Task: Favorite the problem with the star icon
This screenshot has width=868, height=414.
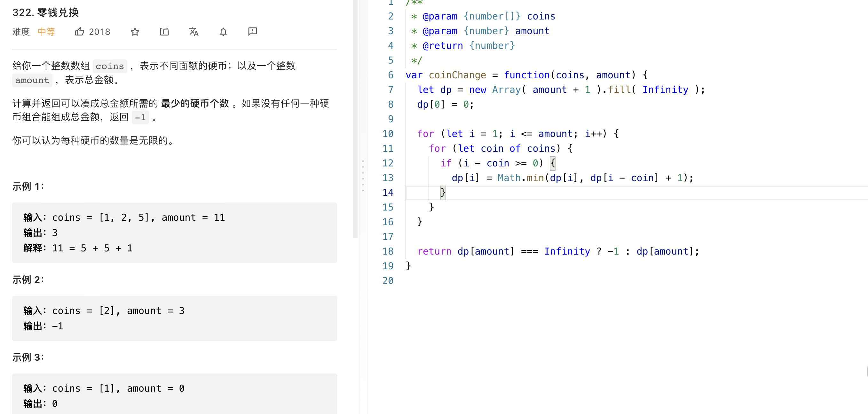Action: tap(135, 32)
